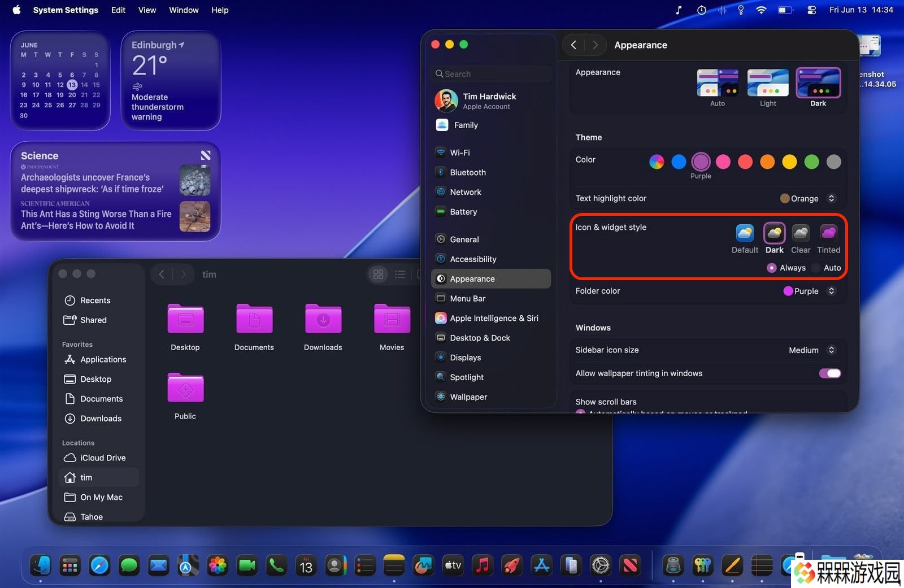Viewport: 904px width, 588px height.
Task: Pick the Blue theme color
Action: click(679, 162)
